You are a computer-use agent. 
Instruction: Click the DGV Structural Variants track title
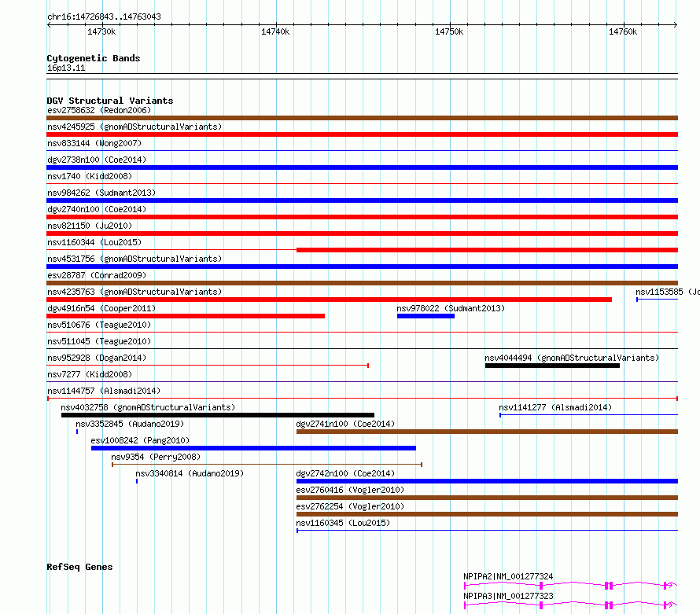coord(110,101)
